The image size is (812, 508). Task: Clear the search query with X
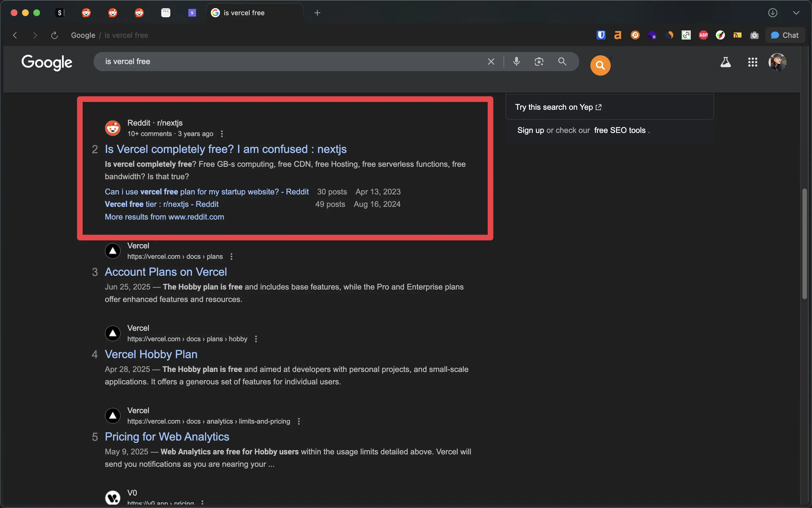(x=491, y=62)
